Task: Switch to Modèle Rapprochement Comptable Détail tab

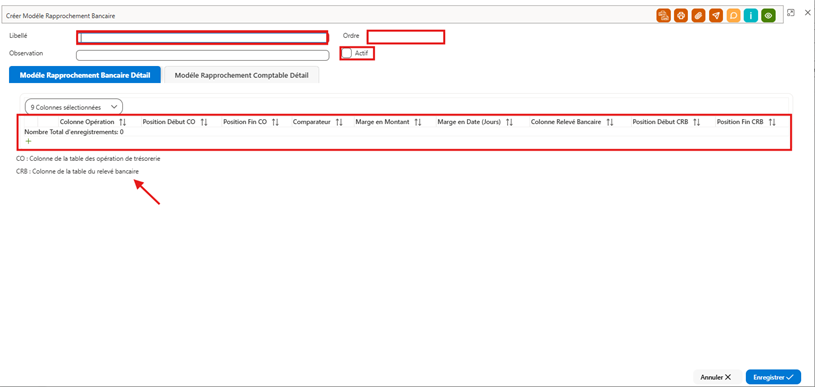Action: (x=241, y=75)
